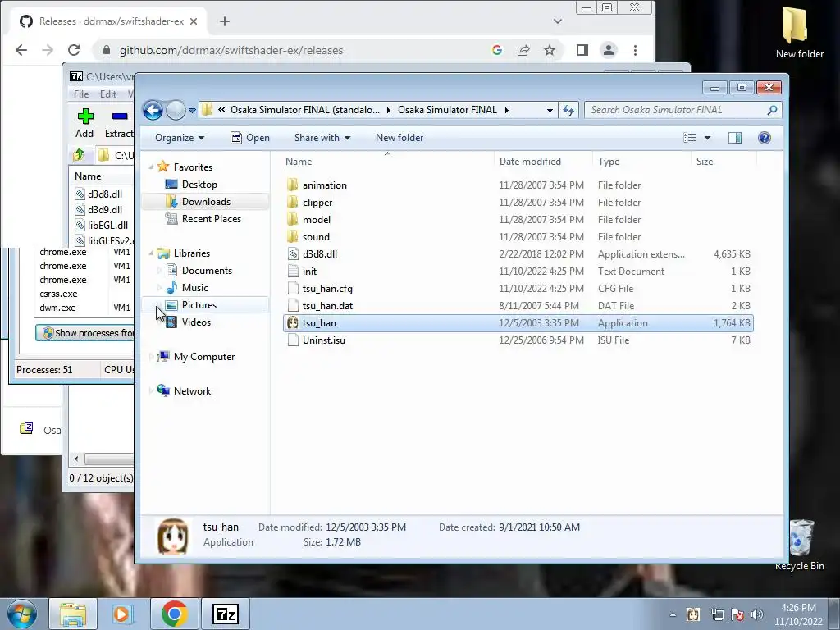This screenshot has width=840, height=630.
Task: Open recent locations dropdown arrow
Action: (192, 111)
